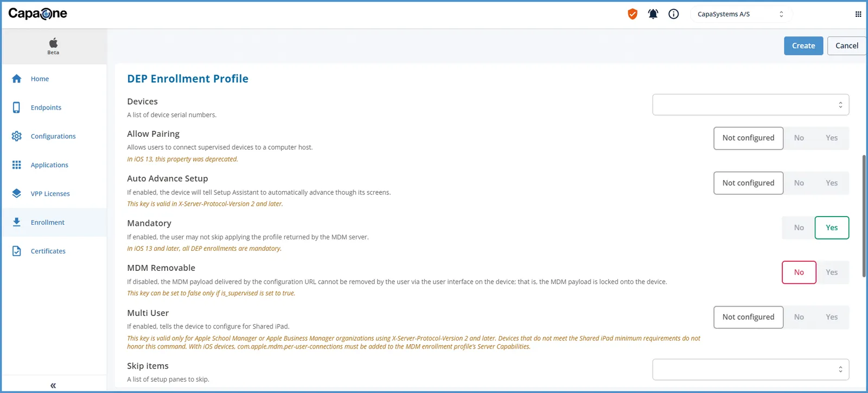Click the DEP Enrollment Profile heading
The height and width of the screenshot is (393, 868).
pos(188,79)
